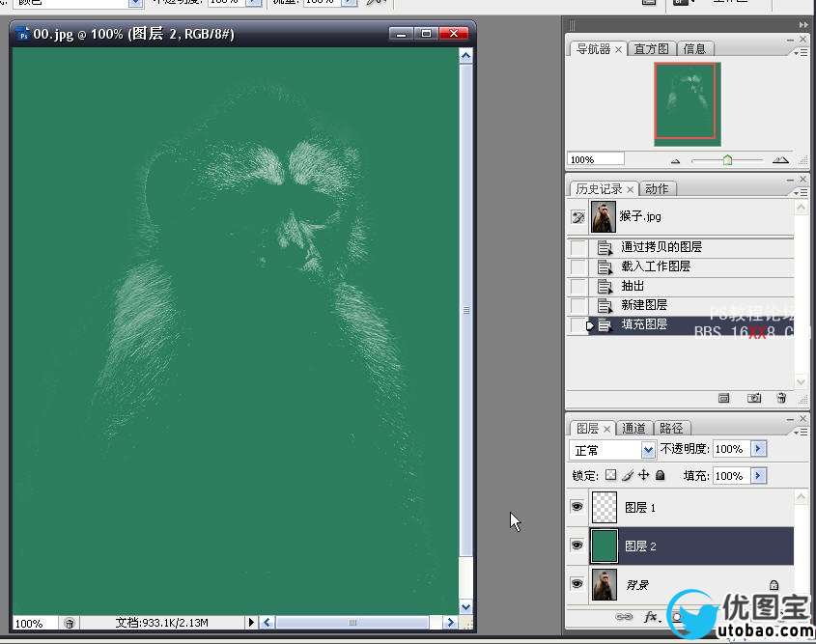
Task: Click the navigator zoom slider handle
Action: coord(727,160)
